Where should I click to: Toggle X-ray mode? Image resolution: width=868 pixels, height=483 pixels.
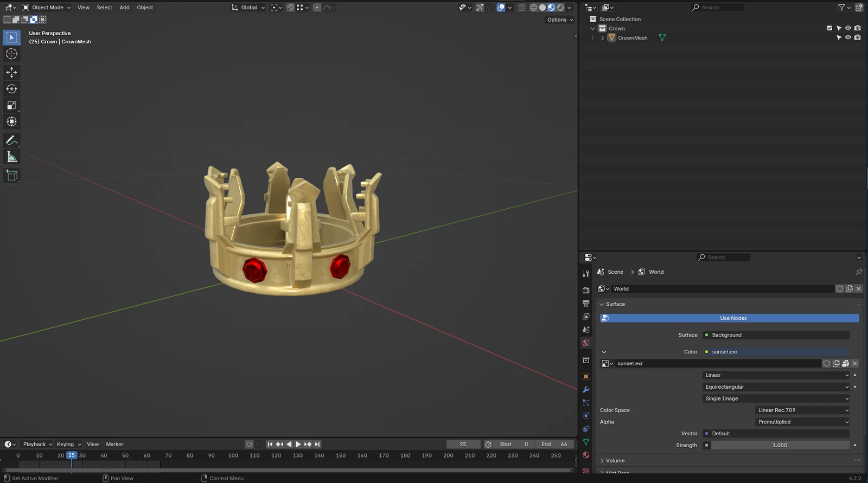coord(521,8)
